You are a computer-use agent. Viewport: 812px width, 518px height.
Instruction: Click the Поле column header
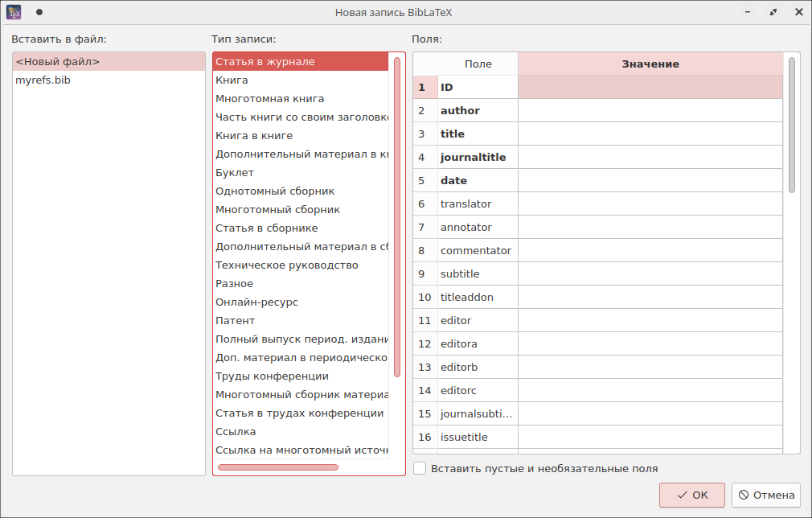(478, 64)
